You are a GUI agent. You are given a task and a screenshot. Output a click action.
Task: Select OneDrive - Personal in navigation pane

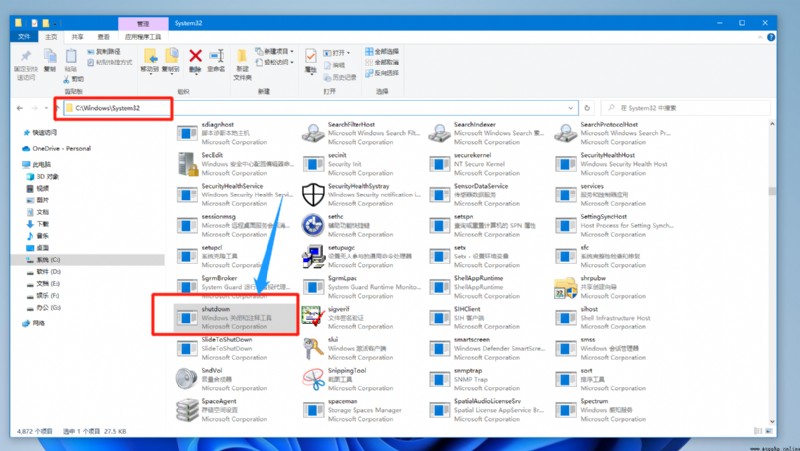tap(61, 148)
